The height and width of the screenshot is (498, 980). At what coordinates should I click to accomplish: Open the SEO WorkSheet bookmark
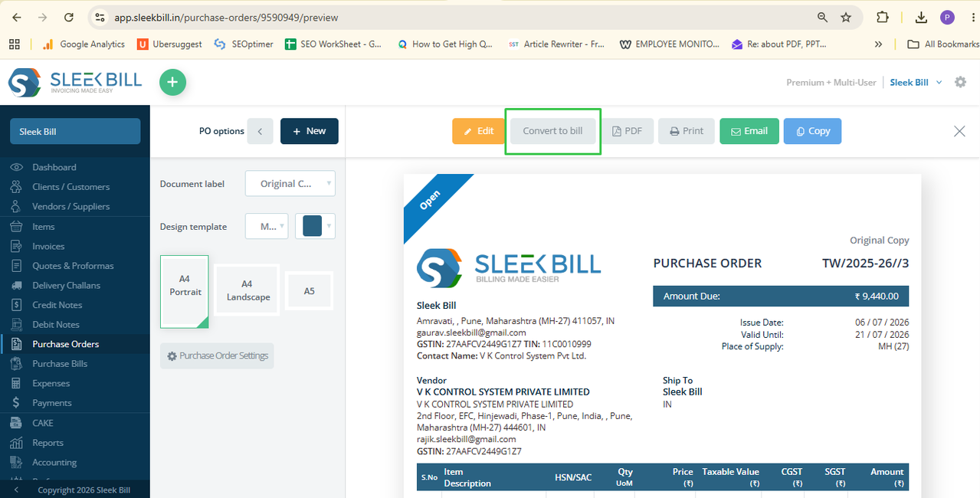click(334, 44)
